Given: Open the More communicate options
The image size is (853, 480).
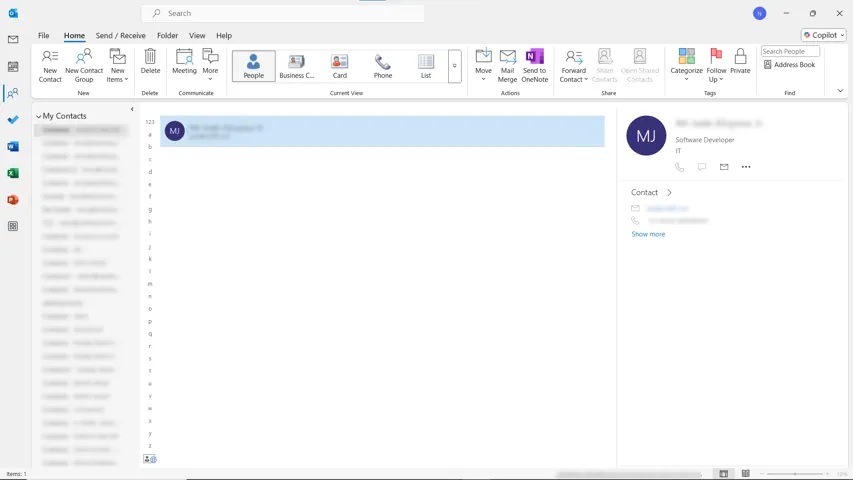Looking at the screenshot, I should pos(211,65).
